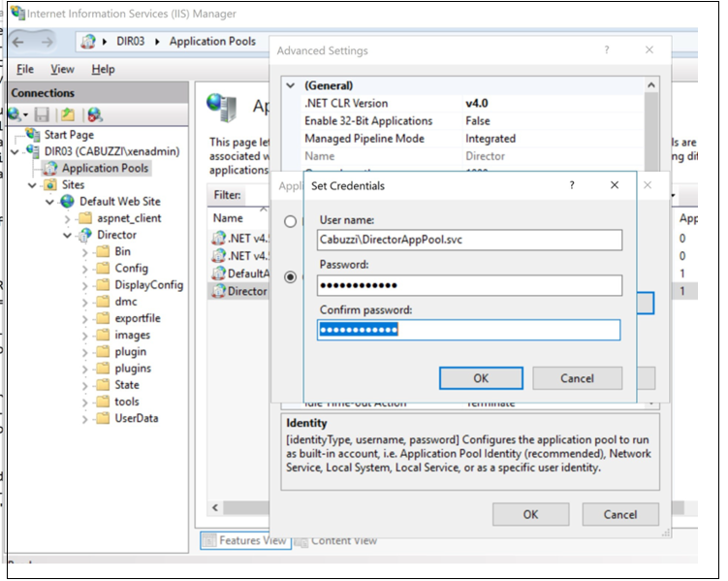Collapse the Director site tree node

[69, 236]
